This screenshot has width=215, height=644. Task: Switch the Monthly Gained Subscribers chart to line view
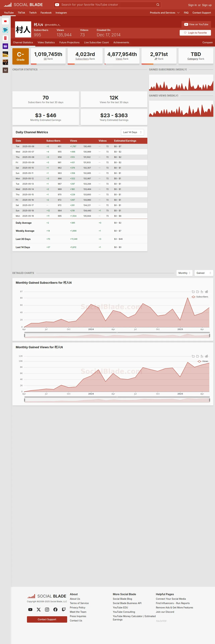point(202,292)
